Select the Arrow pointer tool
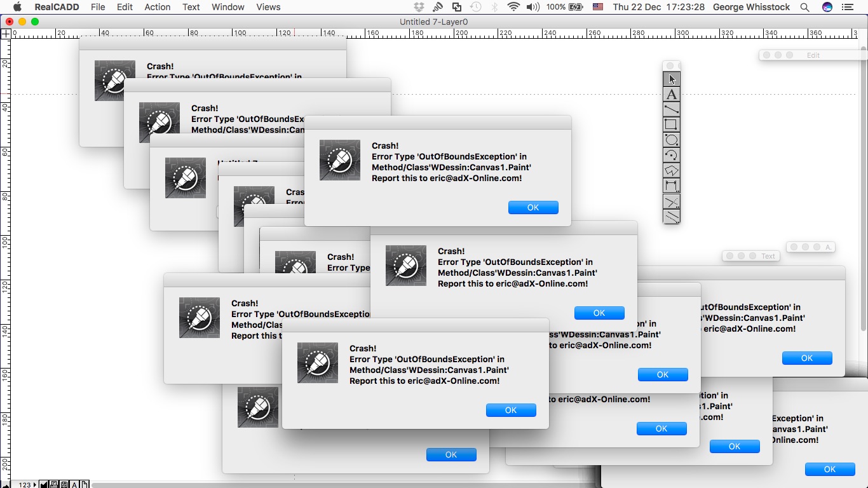Screen dimensions: 868x488 coord(672,79)
